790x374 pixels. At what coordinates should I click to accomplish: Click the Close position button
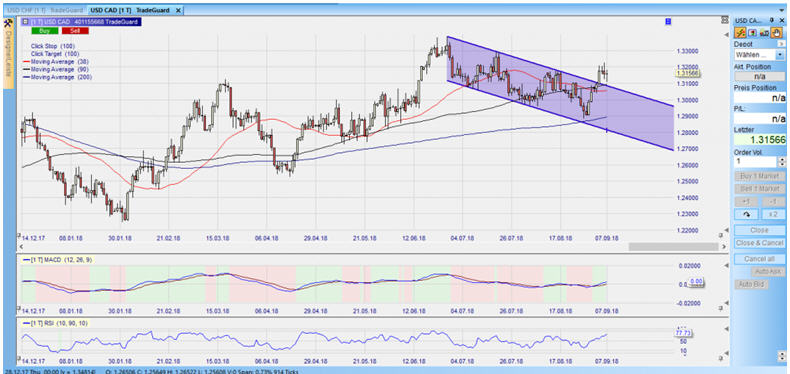[x=760, y=230]
